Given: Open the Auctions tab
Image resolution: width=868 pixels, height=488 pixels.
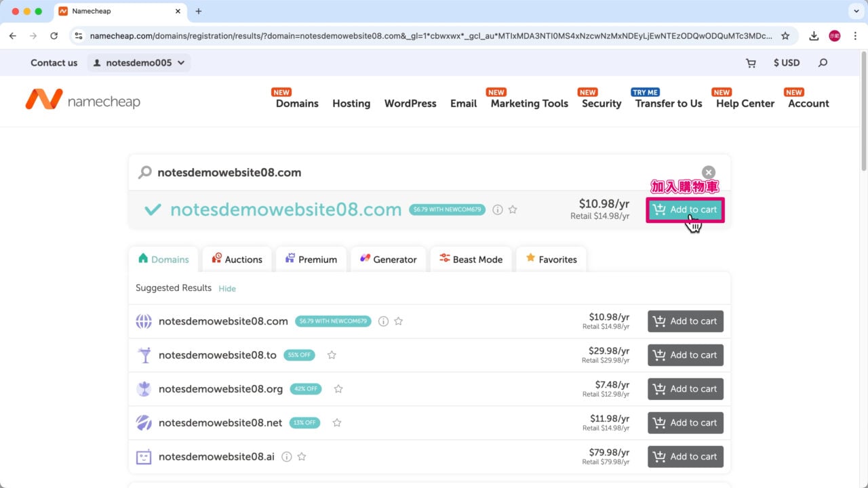Looking at the screenshot, I should (x=237, y=260).
